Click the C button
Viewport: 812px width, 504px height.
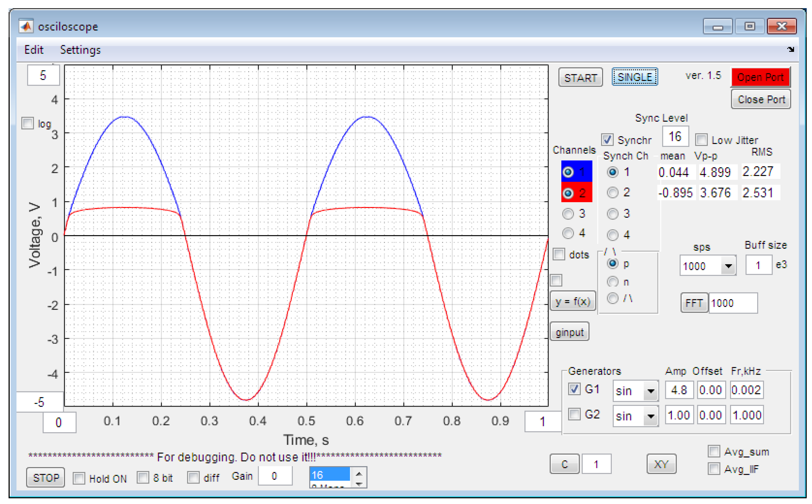[564, 464]
